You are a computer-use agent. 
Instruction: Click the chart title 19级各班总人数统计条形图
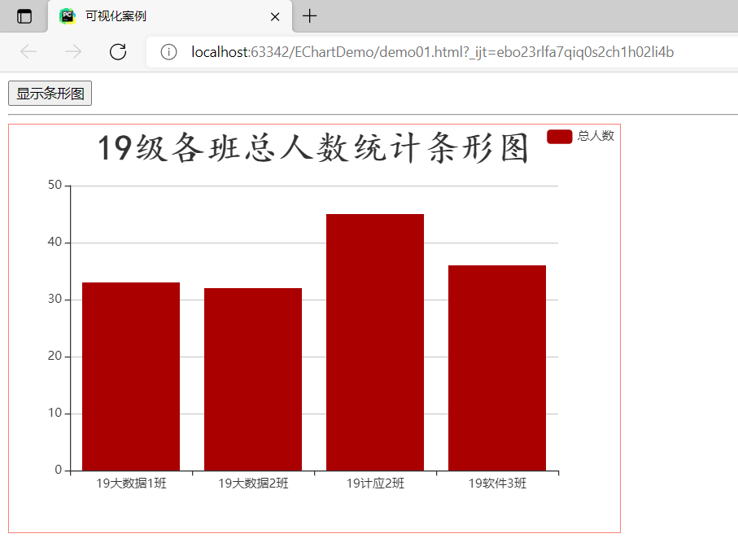click(313, 148)
